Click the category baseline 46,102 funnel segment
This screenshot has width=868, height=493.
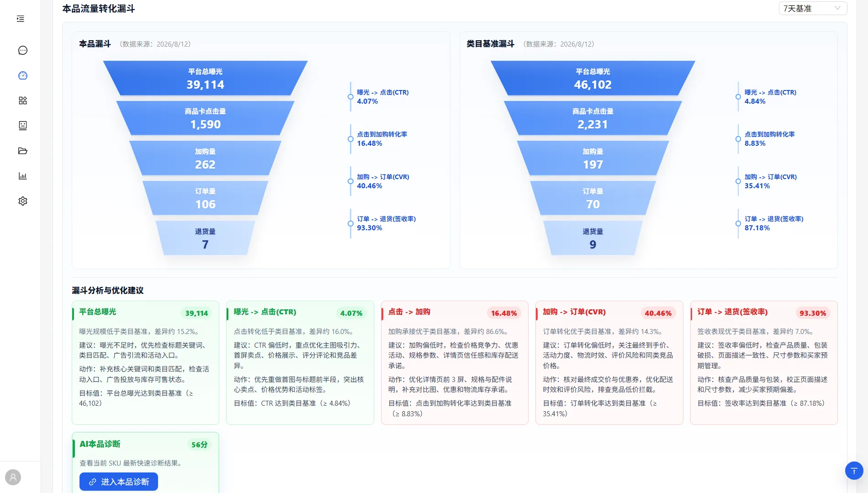pos(593,78)
